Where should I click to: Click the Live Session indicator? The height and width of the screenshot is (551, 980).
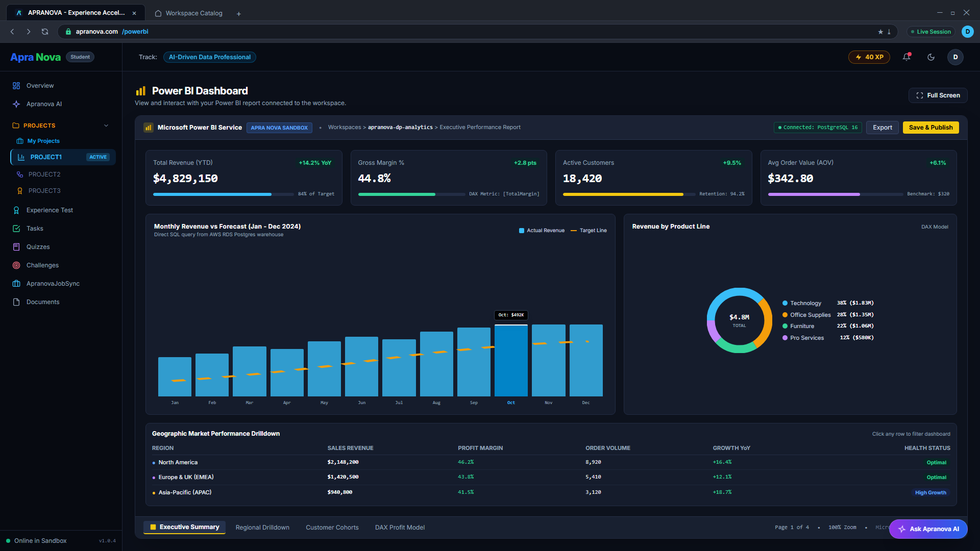[x=931, y=32]
